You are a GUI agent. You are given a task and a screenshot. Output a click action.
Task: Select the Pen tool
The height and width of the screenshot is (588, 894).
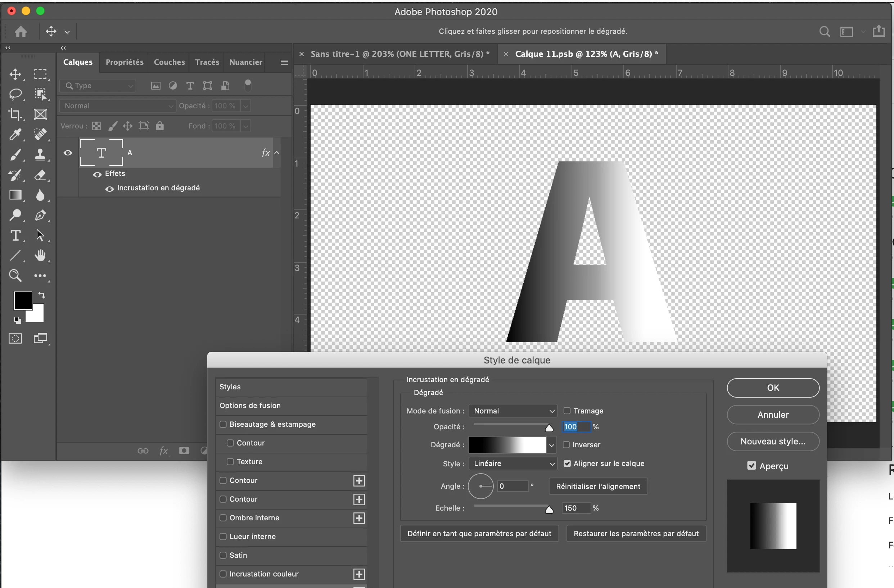point(40,215)
